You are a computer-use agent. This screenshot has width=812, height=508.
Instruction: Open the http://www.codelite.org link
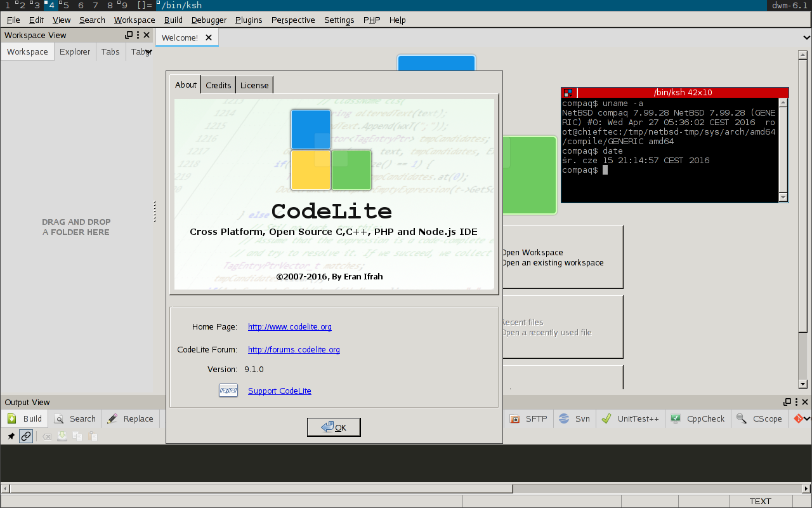tap(290, 327)
